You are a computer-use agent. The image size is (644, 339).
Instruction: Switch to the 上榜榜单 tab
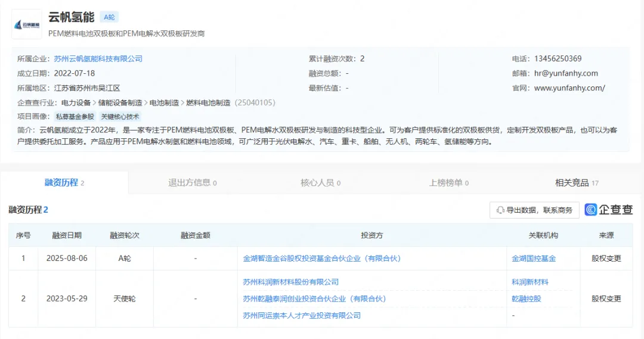[449, 183]
